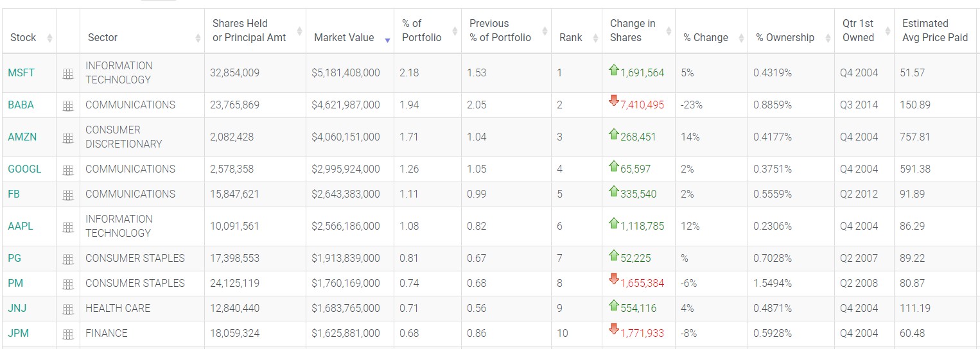980x349 pixels.
Task: Open the table icon next to AMZN
Action: (68, 138)
